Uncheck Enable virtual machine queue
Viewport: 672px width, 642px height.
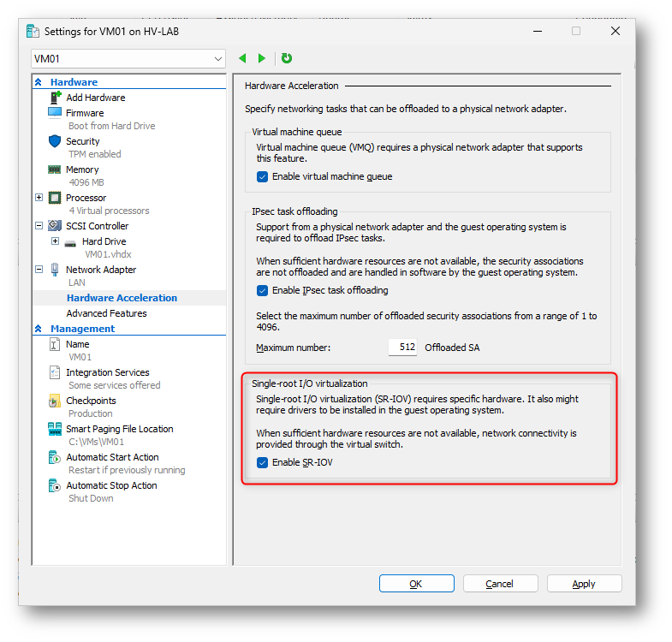[x=262, y=176]
